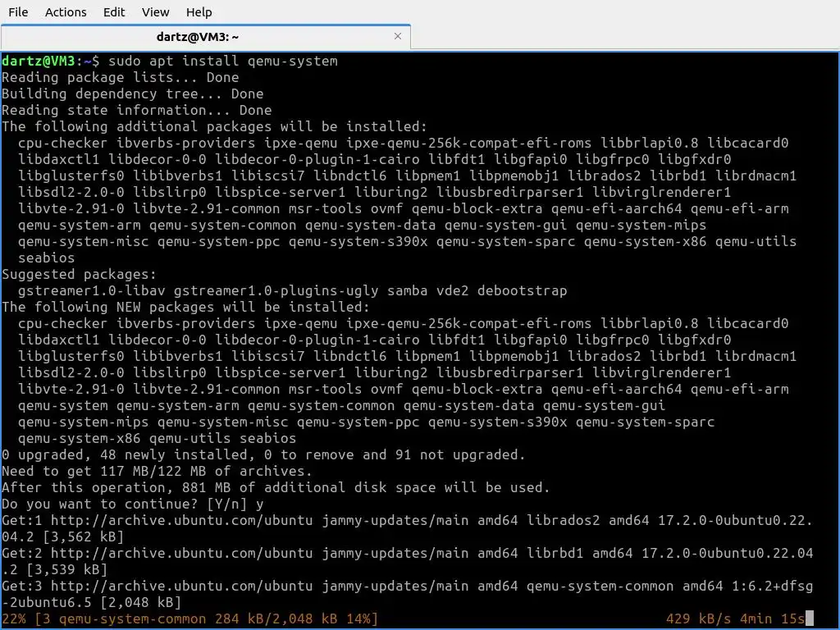Click '0 upgraded, 48 newly installed' summary line
The width and height of the screenshot is (840, 630).
tap(263, 454)
